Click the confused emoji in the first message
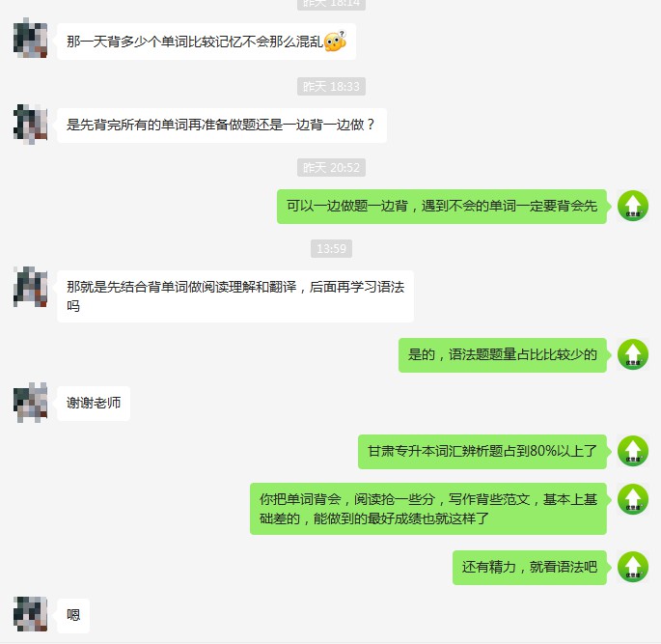The width and height of the screenshot is (661, 644). click(x=335, y=42)
